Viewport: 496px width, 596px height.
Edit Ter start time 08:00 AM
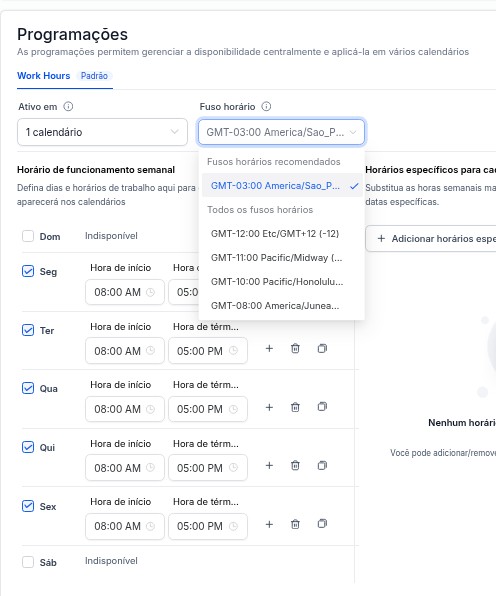125,350
